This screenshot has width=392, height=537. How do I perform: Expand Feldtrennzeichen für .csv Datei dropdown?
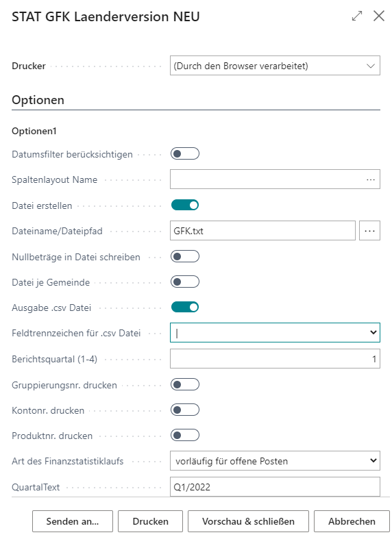point(275,333)
